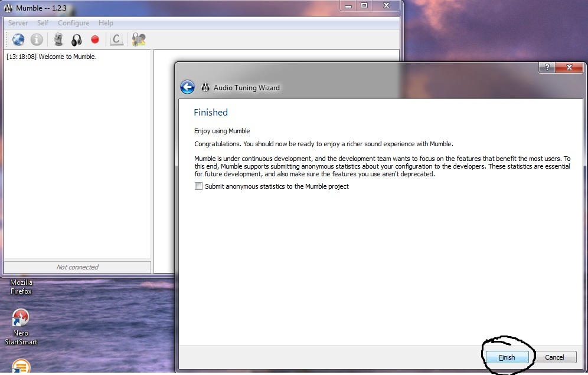
Task: Start recording with the red record icon
Action: (x=95, y=40)
